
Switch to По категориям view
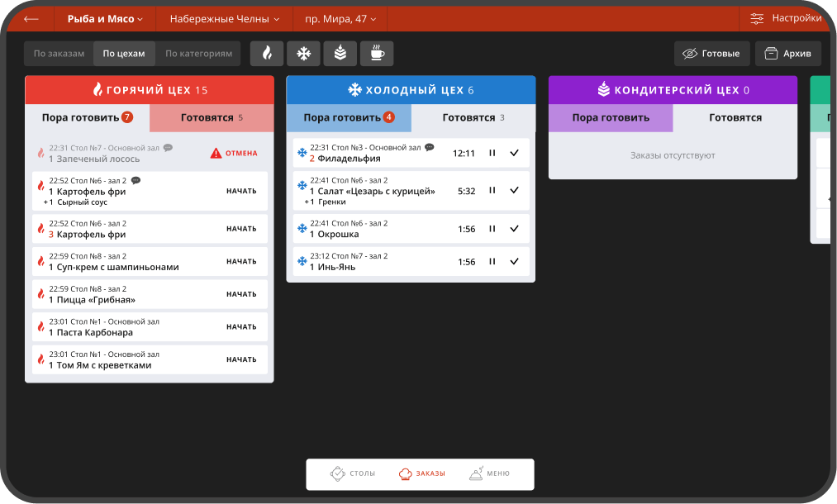[198, 54]
